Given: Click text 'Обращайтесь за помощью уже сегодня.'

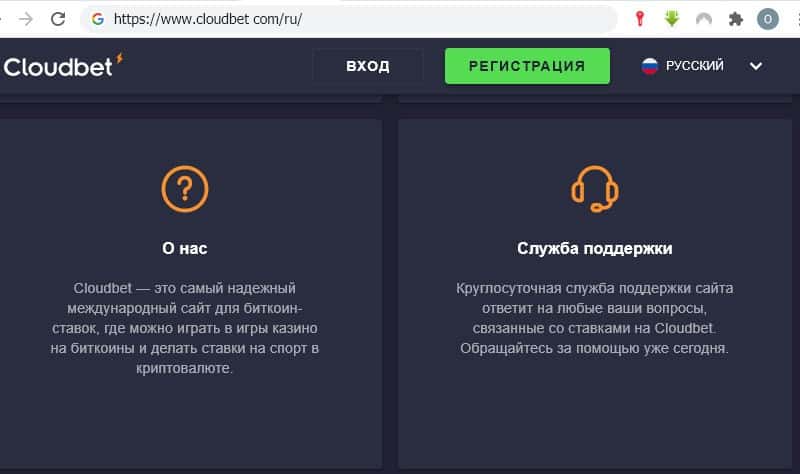Looking at the screenshot, I should point(594,348).
